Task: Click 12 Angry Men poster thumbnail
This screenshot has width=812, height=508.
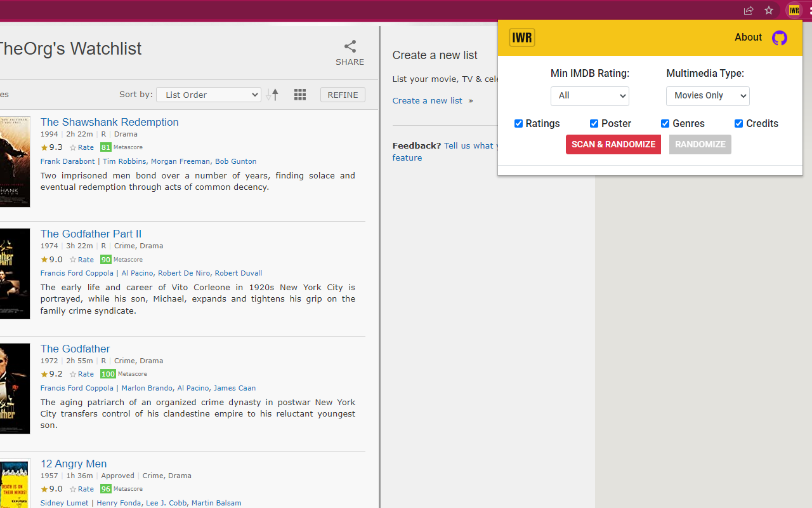Action: 15,483
